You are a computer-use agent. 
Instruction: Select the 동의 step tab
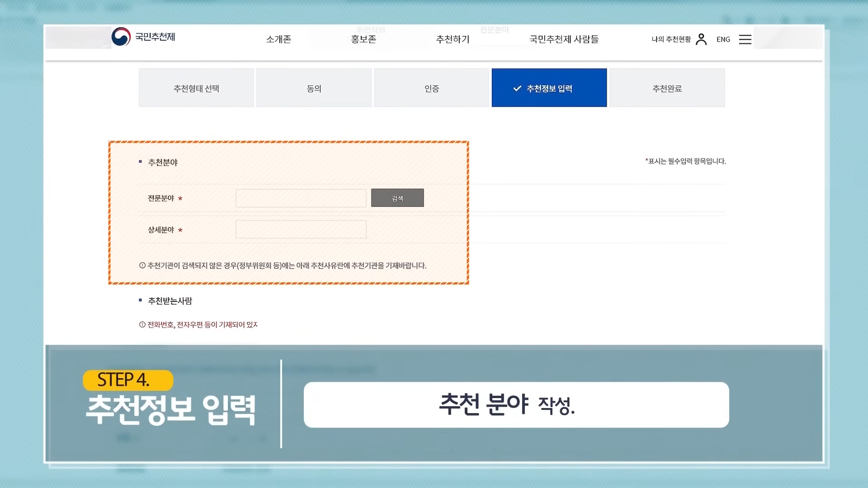(314, 88)
